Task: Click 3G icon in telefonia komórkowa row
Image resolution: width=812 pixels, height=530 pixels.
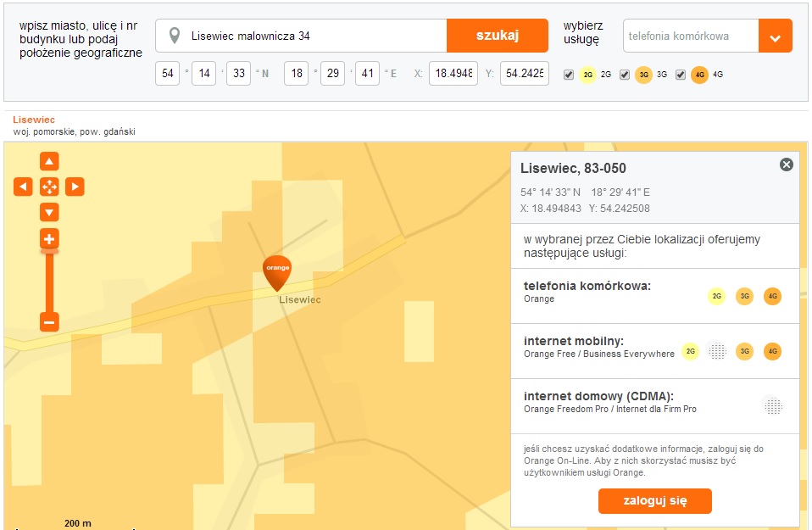Action: point(745,296)
